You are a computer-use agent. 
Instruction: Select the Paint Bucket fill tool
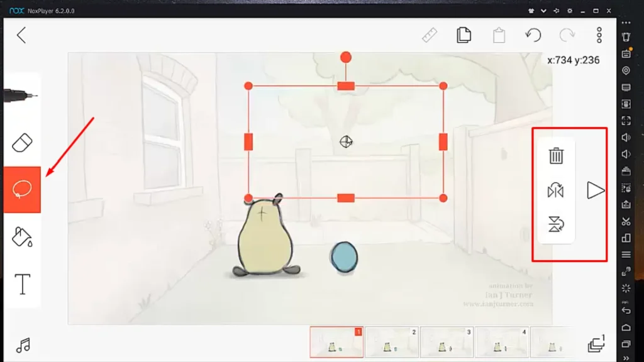pos(22,236)
